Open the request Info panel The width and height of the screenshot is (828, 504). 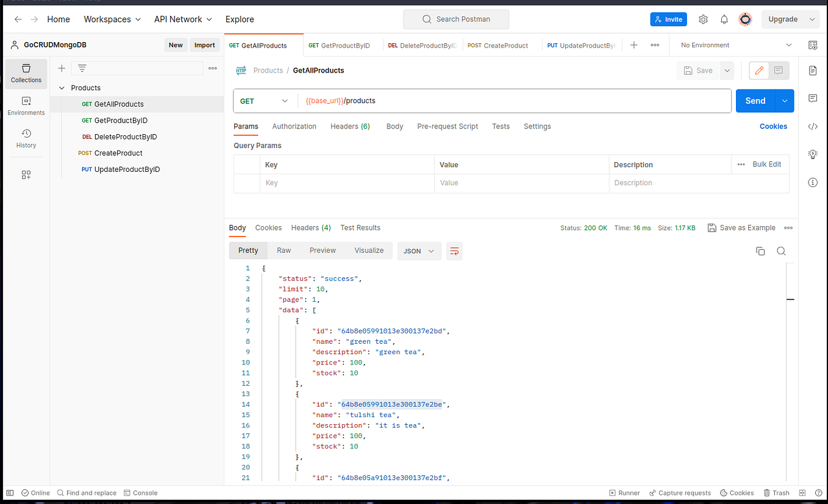[813, 182]
